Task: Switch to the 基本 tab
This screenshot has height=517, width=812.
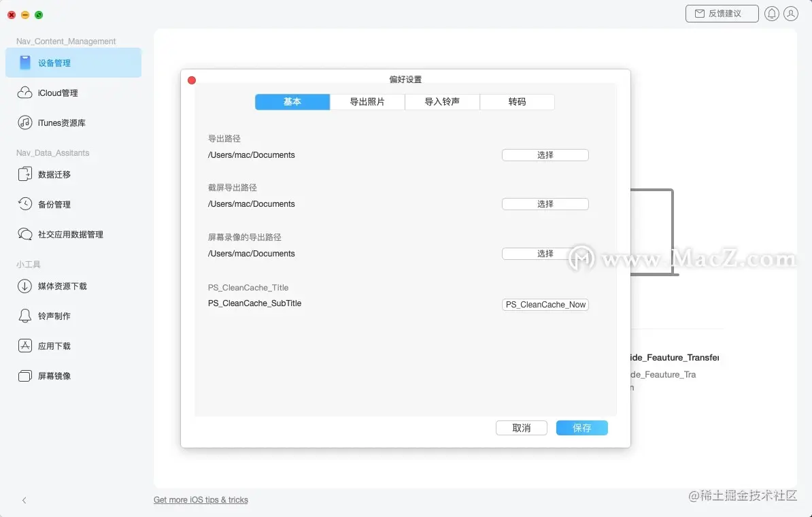Action: click(x=292, y=101)
